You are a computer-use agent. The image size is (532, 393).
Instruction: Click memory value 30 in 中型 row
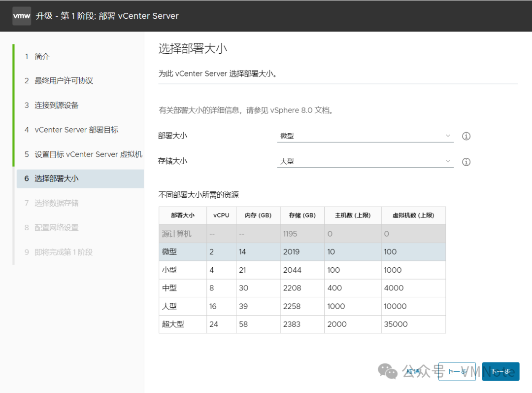pos(244,288)
